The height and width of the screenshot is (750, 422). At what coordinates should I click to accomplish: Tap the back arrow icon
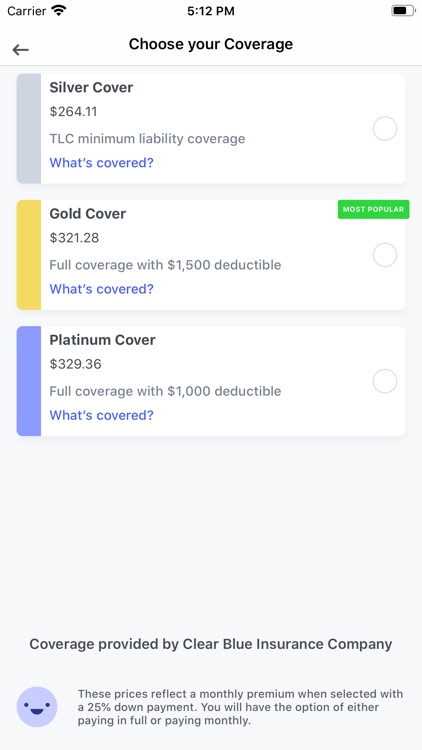21,49
